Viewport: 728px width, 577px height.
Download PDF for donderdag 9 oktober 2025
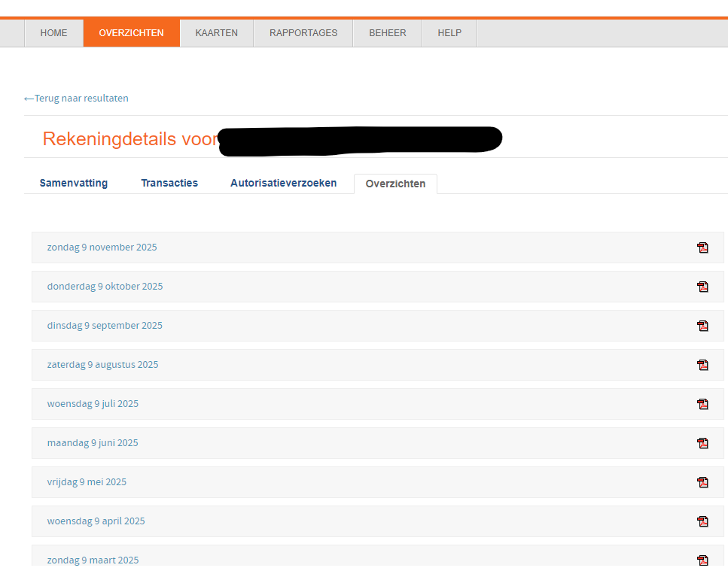(702, 287)
